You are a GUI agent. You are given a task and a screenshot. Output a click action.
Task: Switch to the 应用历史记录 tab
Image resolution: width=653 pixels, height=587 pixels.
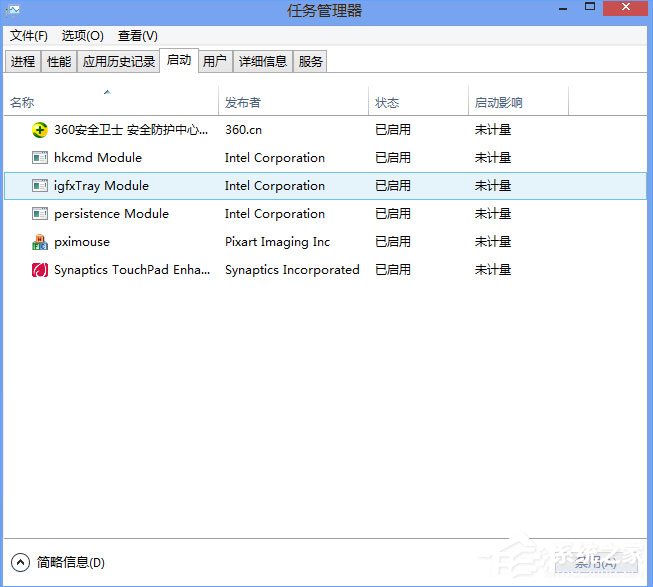click(x=118, y=62)
